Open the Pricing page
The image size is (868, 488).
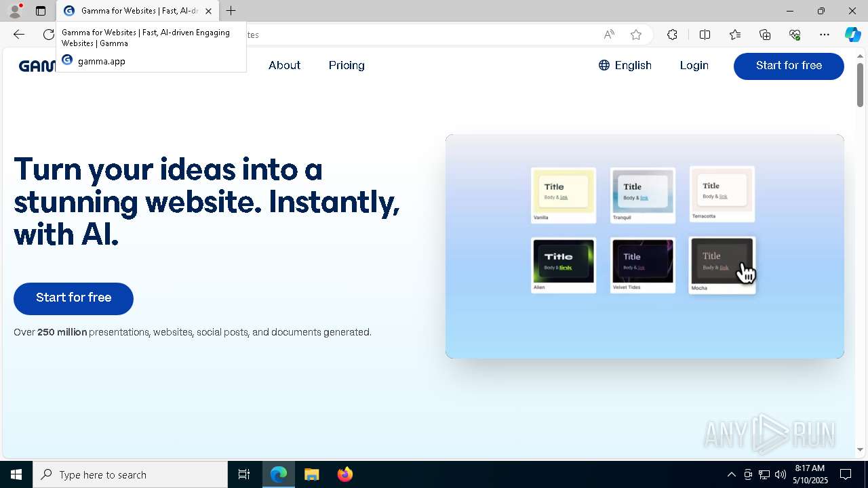click(x=347, y=66)
